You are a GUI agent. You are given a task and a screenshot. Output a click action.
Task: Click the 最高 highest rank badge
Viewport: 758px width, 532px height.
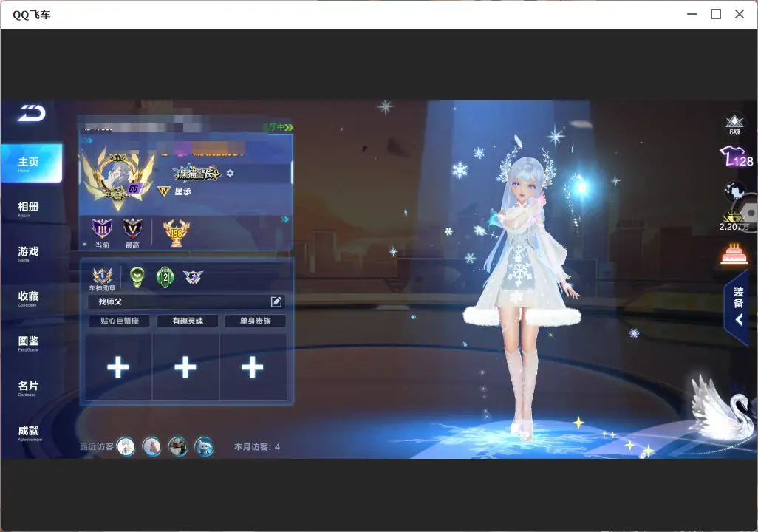click(132, 228)
